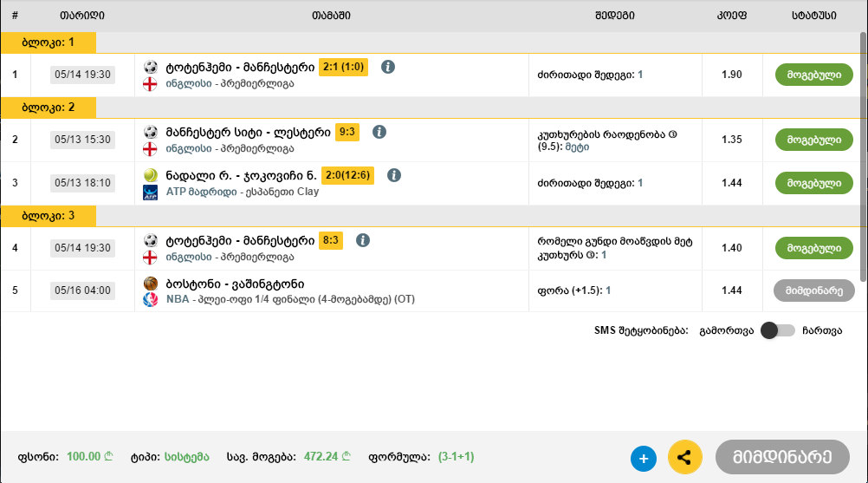868x483 pixels.
Task: Click the (3-1+1) formula value
Action: (x=457, y=457)
